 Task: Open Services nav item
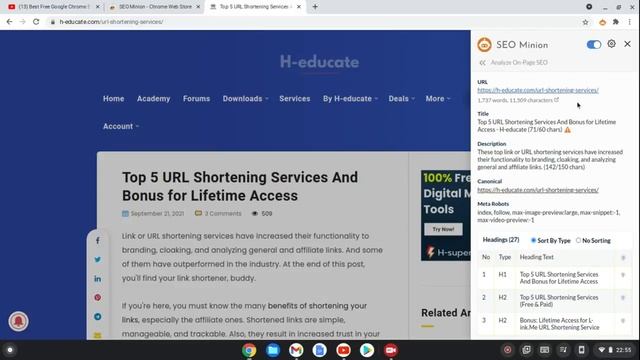point(295,99)
